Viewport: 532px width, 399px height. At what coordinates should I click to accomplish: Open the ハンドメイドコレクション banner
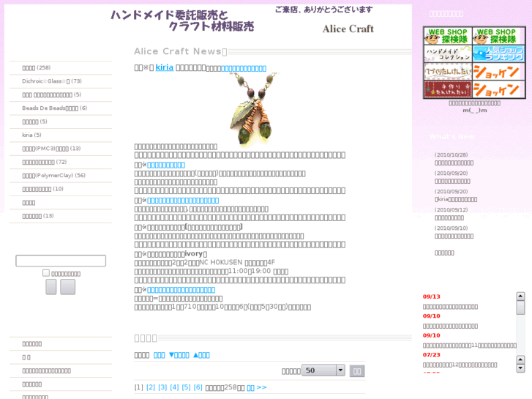click(448, 53)
